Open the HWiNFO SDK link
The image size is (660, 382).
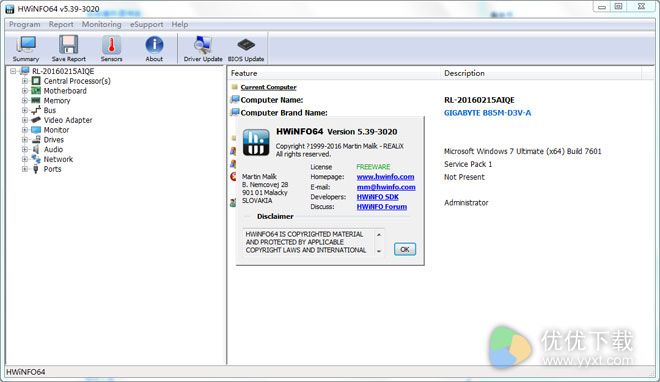378,197
